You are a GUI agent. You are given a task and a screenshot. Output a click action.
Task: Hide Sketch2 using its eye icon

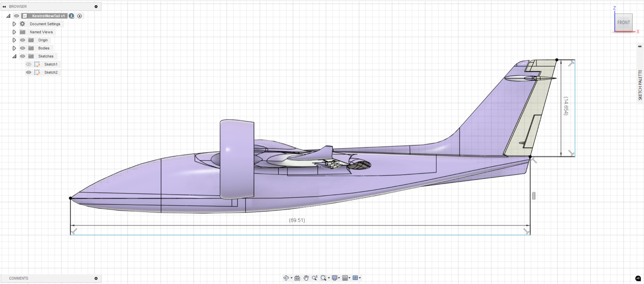29,72
